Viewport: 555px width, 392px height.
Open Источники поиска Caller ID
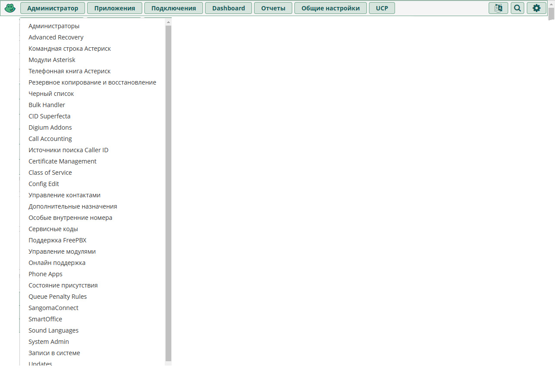[69, 150]
